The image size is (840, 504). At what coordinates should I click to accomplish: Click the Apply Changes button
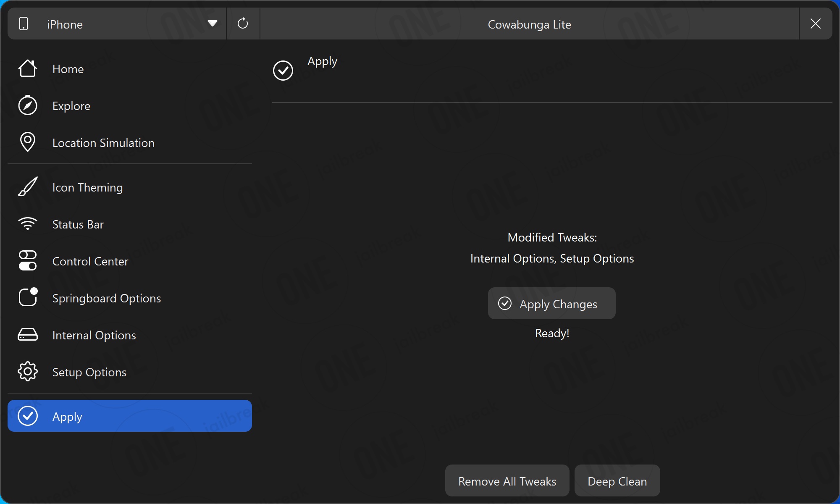click(552, 303)
